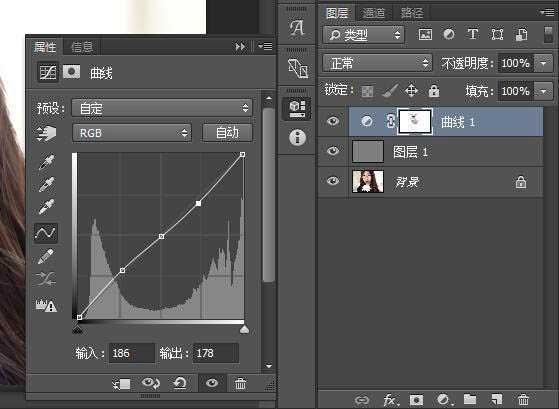Hide the 图层 1 layer

pyautogui.click(x=333, y=151)
